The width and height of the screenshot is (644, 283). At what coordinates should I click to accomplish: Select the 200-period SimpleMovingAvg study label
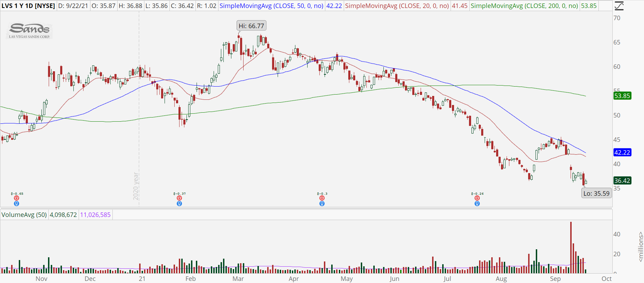(x=524, y=6)
